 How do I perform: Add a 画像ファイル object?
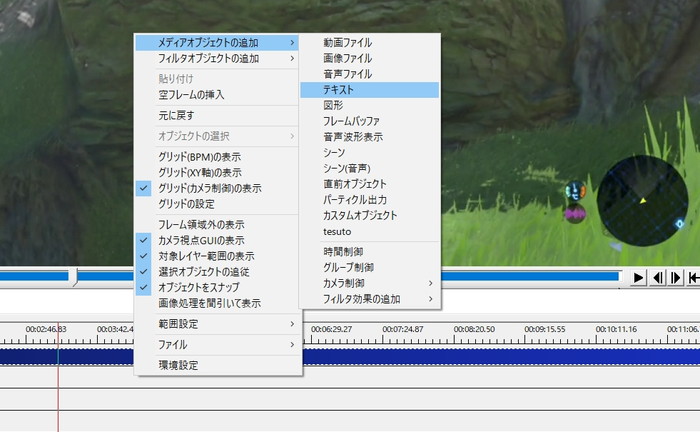click(370, 58)
